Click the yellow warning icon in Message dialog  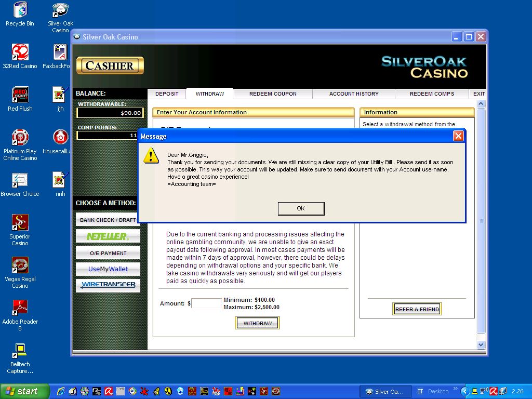151,156
